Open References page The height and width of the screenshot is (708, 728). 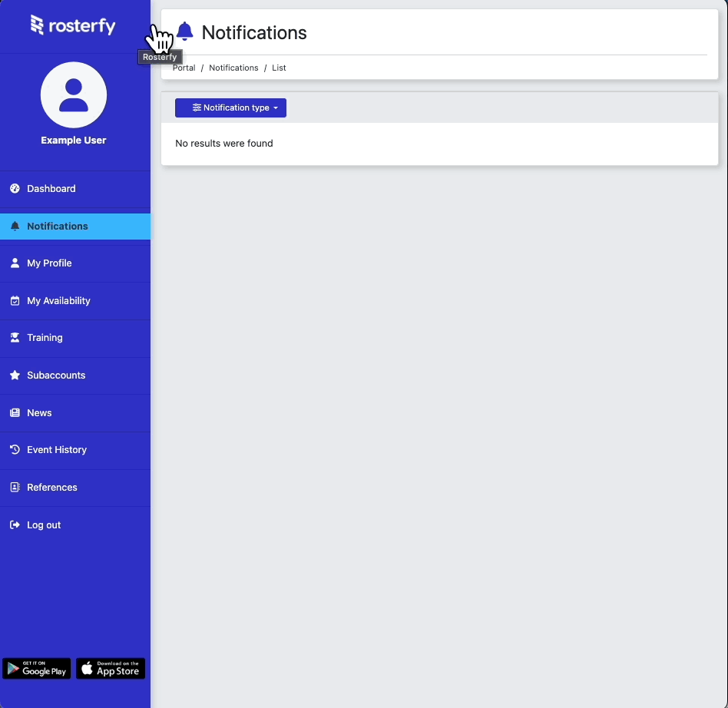(x=75, y=487)
